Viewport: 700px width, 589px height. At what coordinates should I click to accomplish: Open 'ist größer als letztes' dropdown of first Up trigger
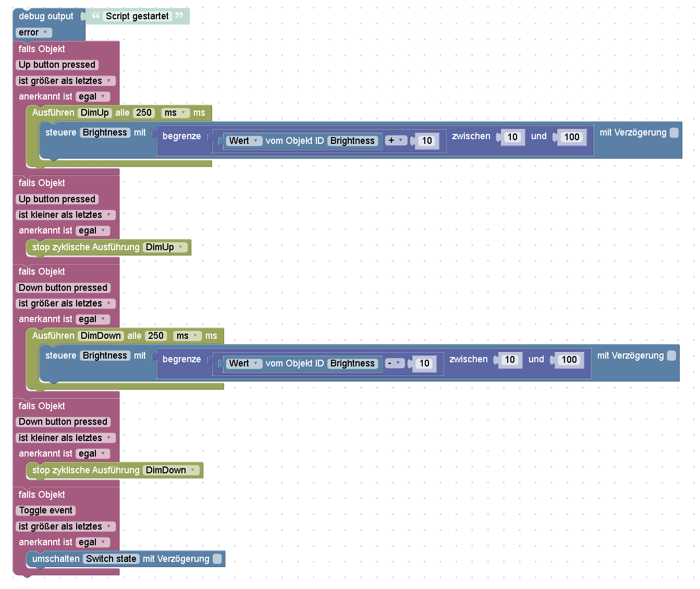click(x=66, y=81)
